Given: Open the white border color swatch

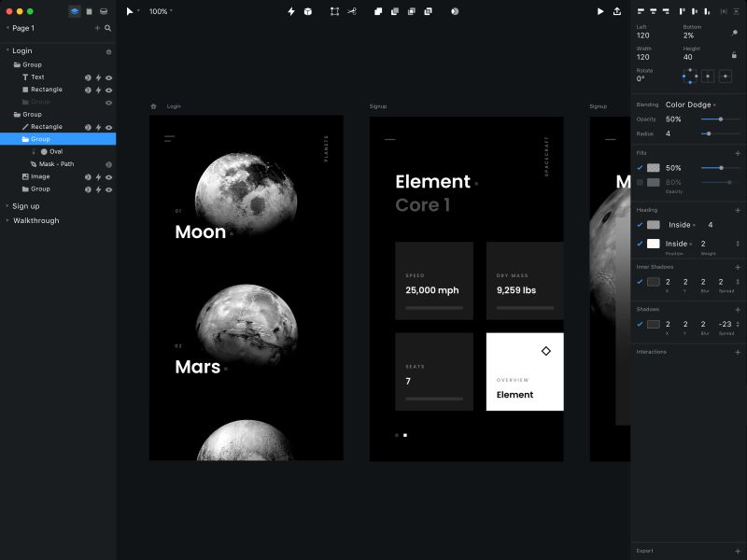Looking at the screenshot, I should pos(653,244).
